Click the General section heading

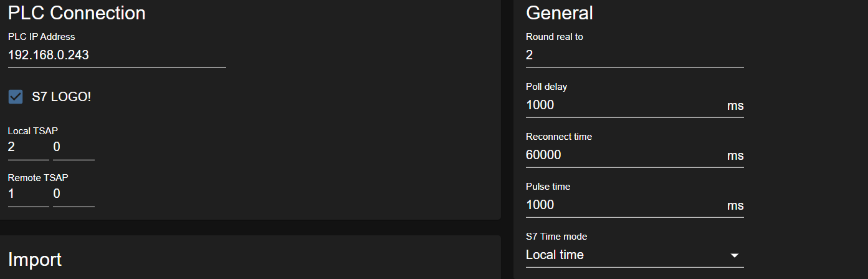click(x=560, y=12)
